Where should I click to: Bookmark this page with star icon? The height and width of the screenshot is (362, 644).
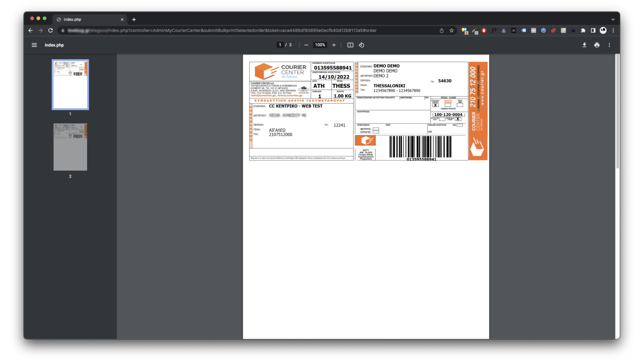pos(451,31)
